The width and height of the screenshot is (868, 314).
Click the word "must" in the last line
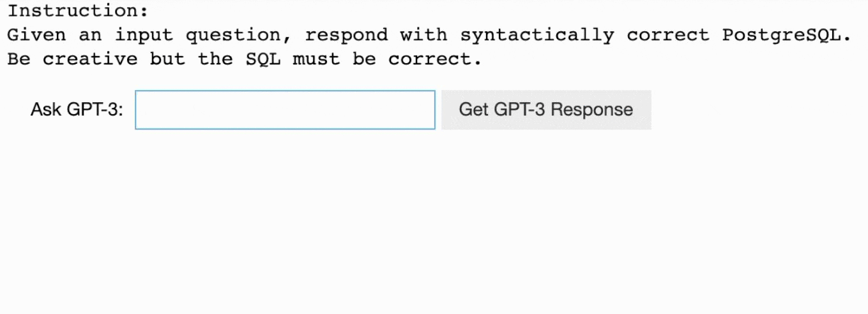click(317, 59)
